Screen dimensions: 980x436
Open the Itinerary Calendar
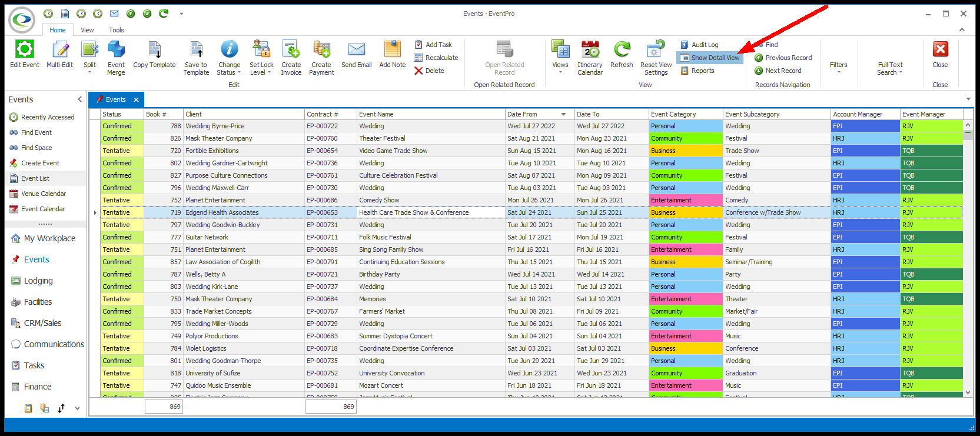[x=590, y=58]
